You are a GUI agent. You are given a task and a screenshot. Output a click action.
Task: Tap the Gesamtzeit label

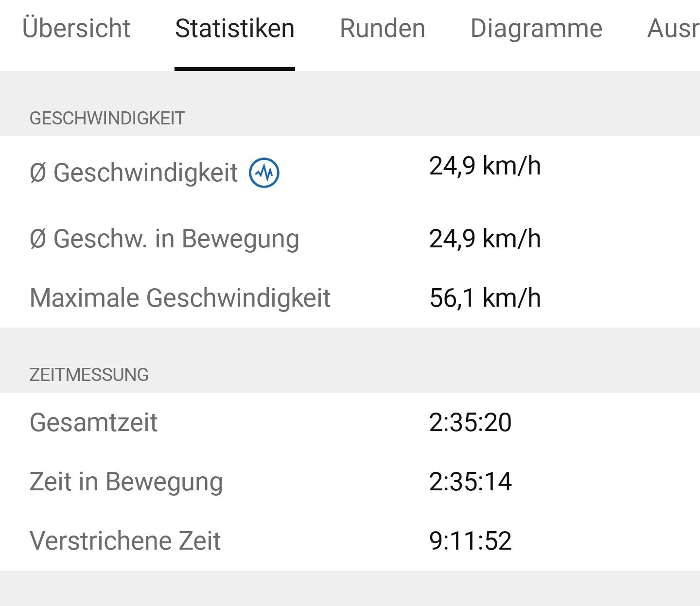click(93, 422)
